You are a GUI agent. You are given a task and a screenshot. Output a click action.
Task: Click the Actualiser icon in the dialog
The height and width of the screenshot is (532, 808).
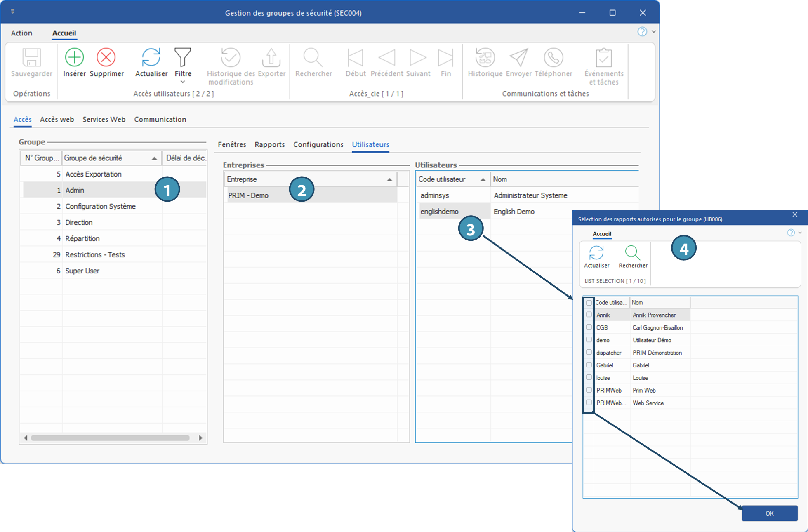tap(596, 252)
